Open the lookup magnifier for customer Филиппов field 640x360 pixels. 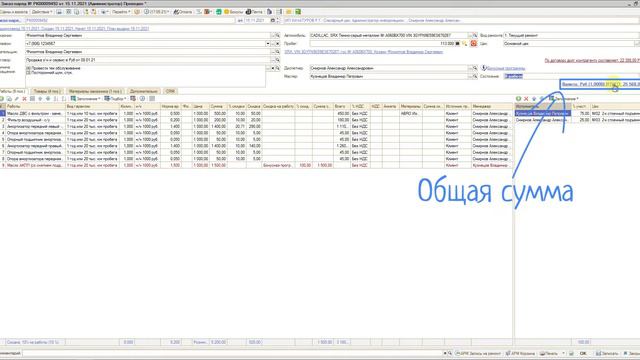[x=278, y=36]
